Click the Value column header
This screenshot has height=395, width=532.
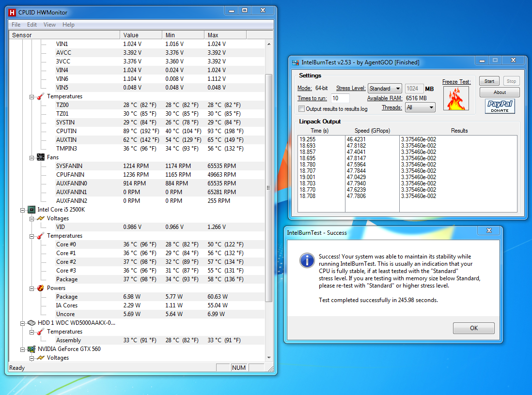click(x=141, y=35)
